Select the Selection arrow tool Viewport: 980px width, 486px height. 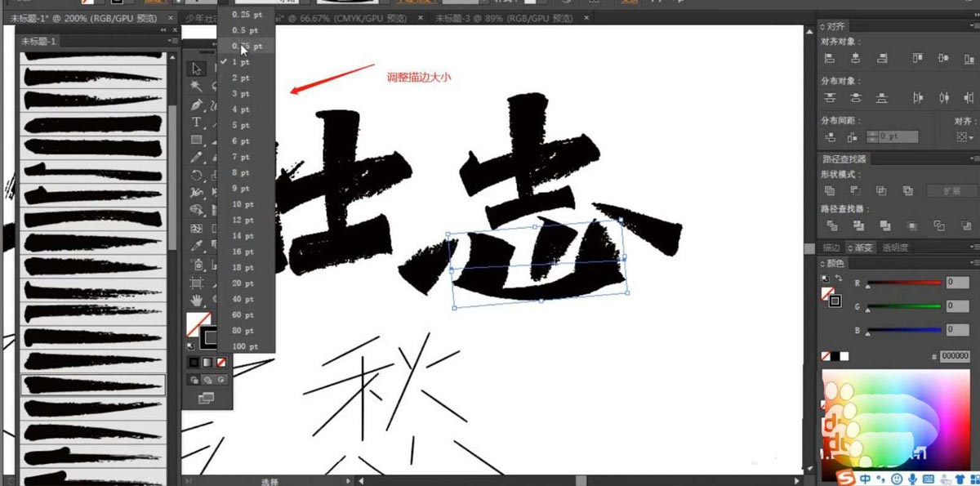pyautogui.click(x=197, y=68)
